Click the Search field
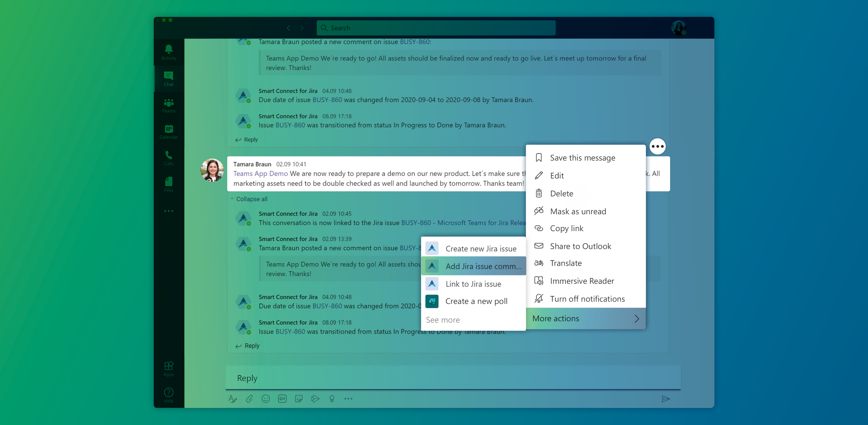868x425 pixels. [x=436, y=28]
